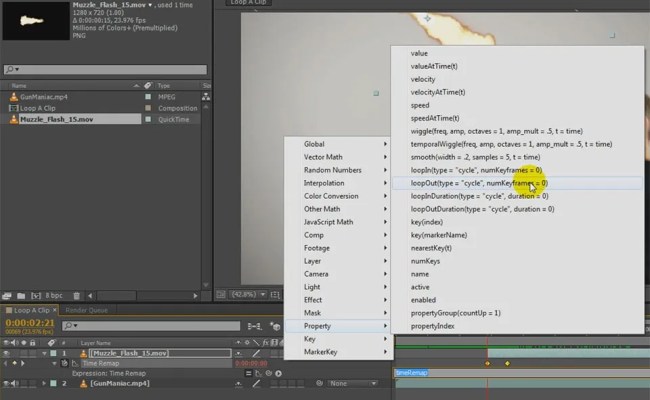Click the Muzzle_Flash thumbnail preview
This screenshot has height=400, width=650.
pyautogui.click(x=36, y=21)
